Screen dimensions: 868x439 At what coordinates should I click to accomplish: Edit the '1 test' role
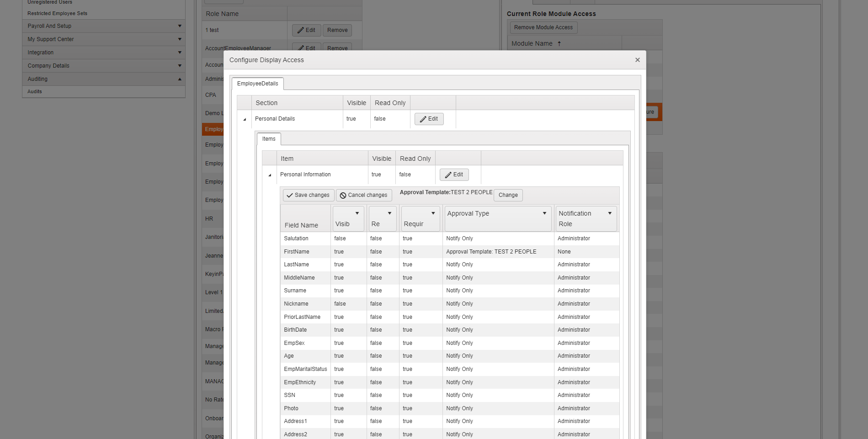[306, 30]
